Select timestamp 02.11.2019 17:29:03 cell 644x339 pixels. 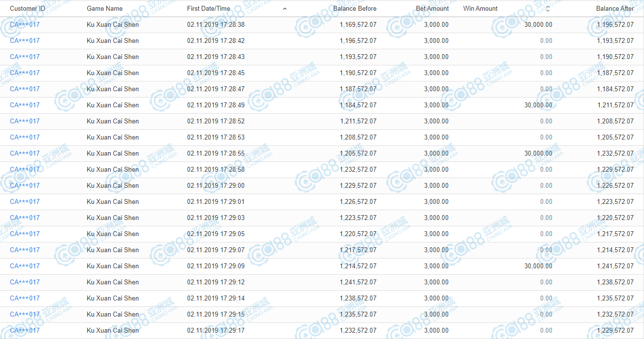point(216,218)
